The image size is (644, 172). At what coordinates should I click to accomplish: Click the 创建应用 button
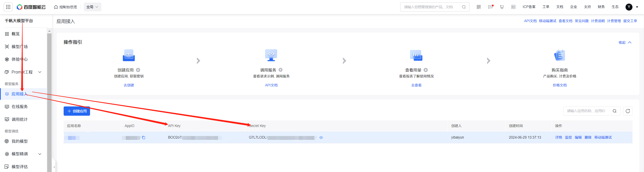(77, 111)
